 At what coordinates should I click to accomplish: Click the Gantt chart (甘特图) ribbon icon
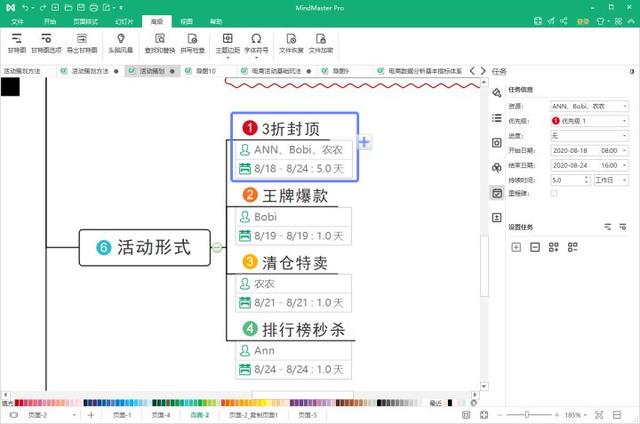tap(17, 43)
